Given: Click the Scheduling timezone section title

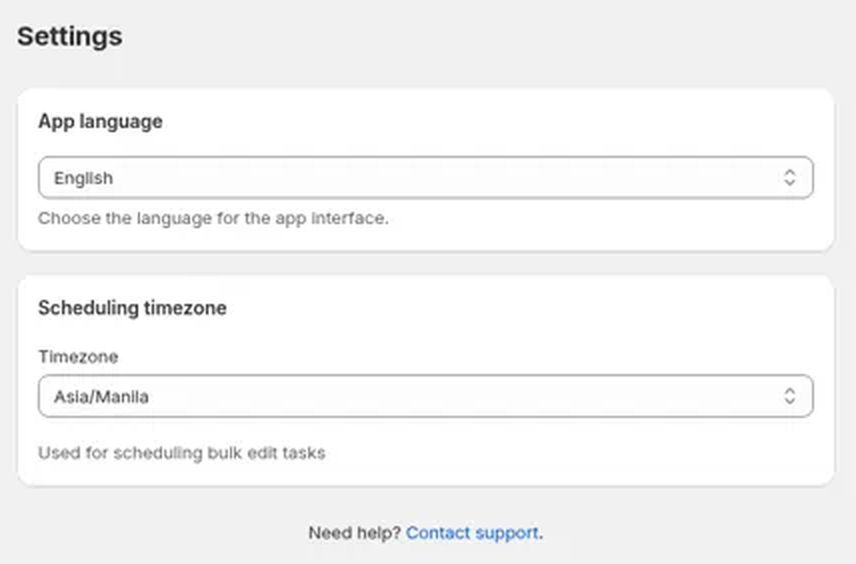Looking at the screenshot, I should click(132, 308).
